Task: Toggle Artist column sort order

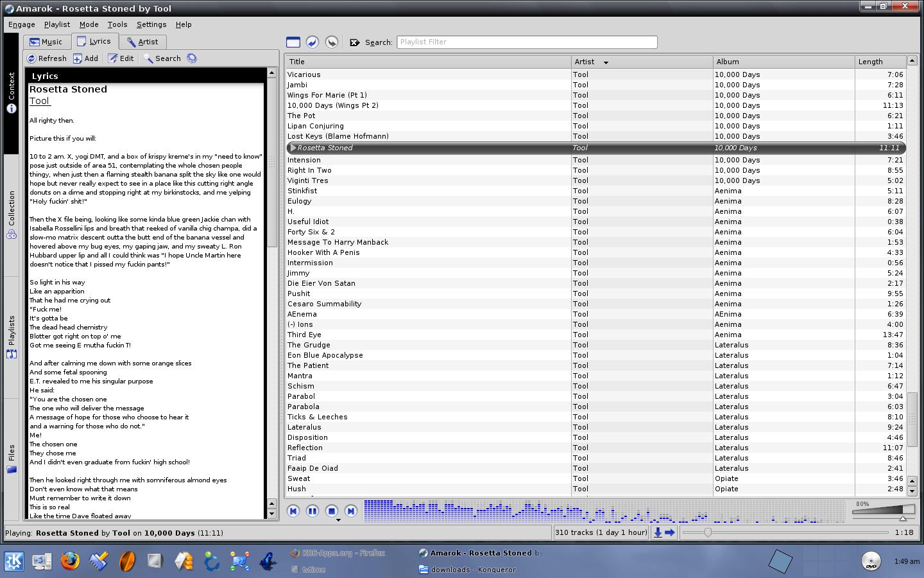Action: pos(642,62)
